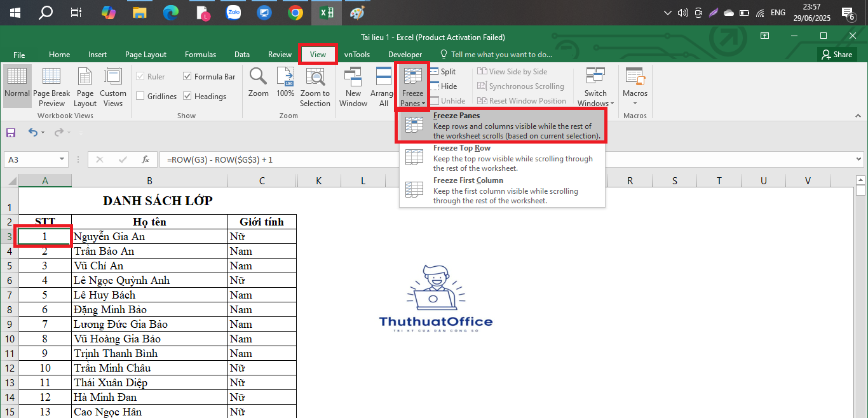Open Zalo app from taskbar

coord(233,12)
